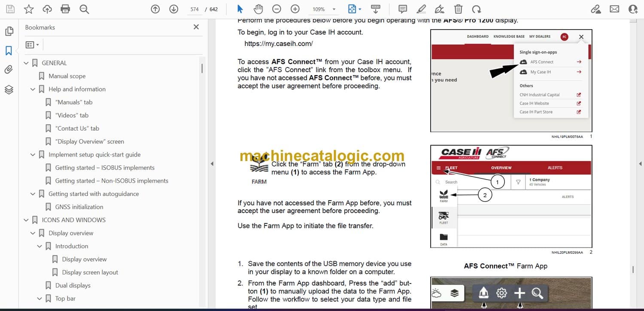Viewport: 644px width, 311px height.
Task: Collapse the Help and information bookmark
Action: click(33, 89)
